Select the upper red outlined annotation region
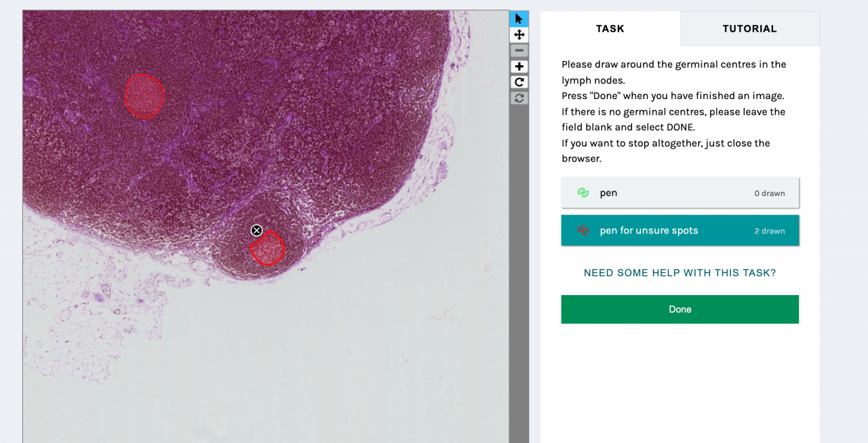Screen dimensions: 868x443 click(144, 96)
